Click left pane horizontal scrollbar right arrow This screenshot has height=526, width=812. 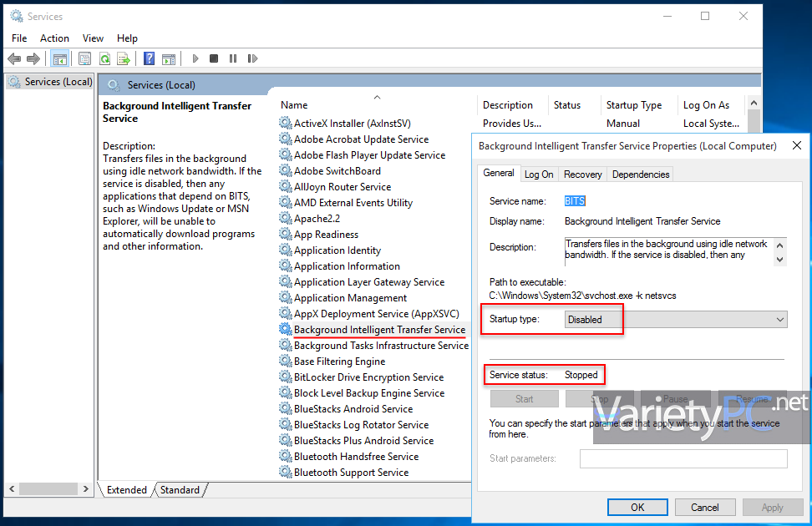[x=85, y=488]
